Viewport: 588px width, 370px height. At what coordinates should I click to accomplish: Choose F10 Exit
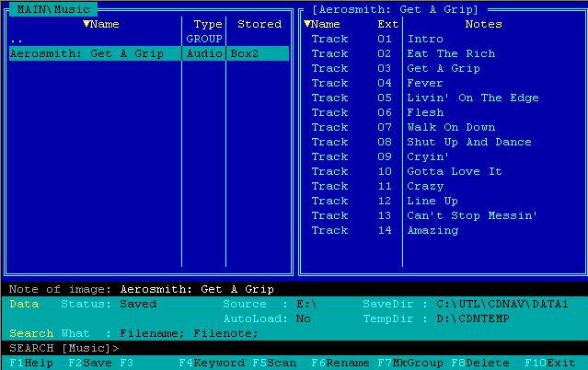[549, 363]
